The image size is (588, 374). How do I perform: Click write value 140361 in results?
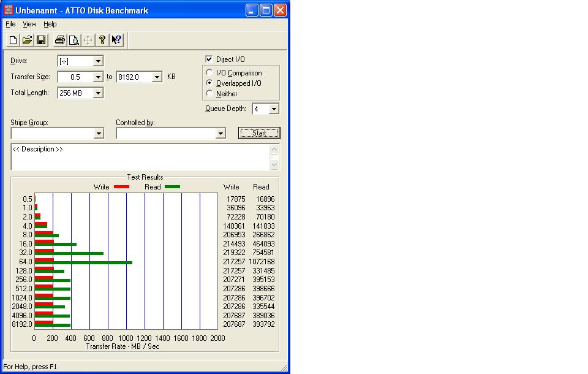234,226
